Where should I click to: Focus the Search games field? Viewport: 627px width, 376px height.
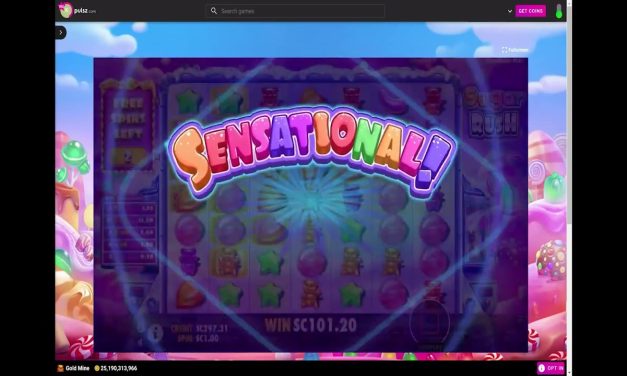click(296, 11)
